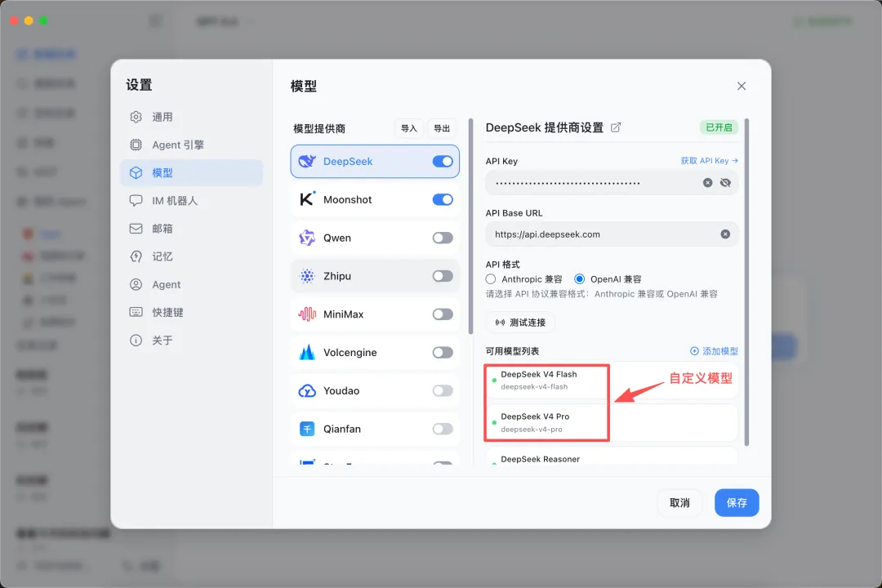Click the gear icon beside 通用
The height and width of the screenshot is (588, 882).
coord(136,117)
